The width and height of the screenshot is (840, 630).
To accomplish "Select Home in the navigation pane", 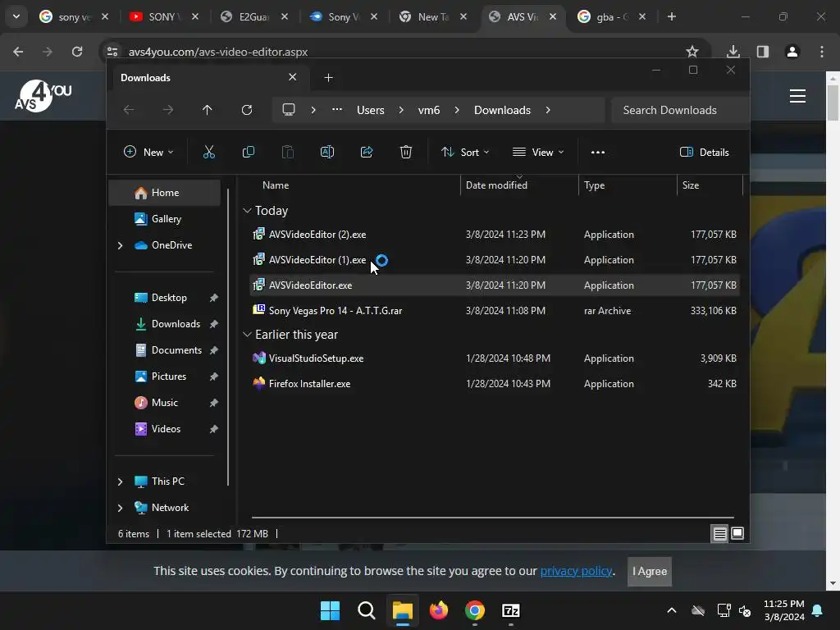I will [164, 193].
